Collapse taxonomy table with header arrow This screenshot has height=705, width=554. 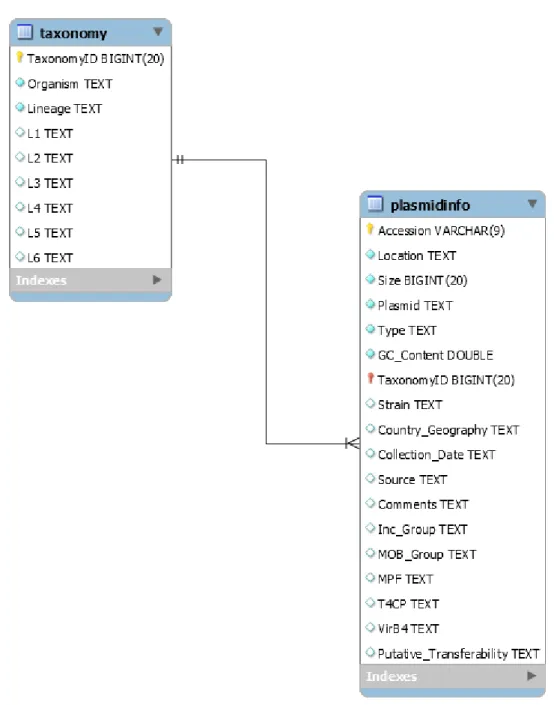(x=158, y=31)
